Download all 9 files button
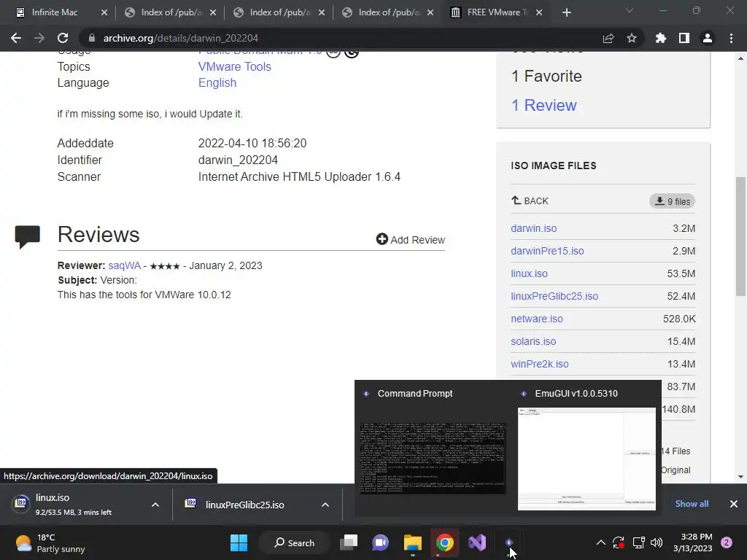The image size is (747, 560). click(x=672, y=201)
